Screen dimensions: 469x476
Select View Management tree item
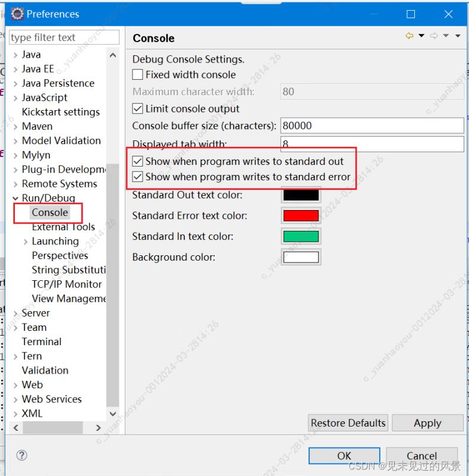[69, 299]
